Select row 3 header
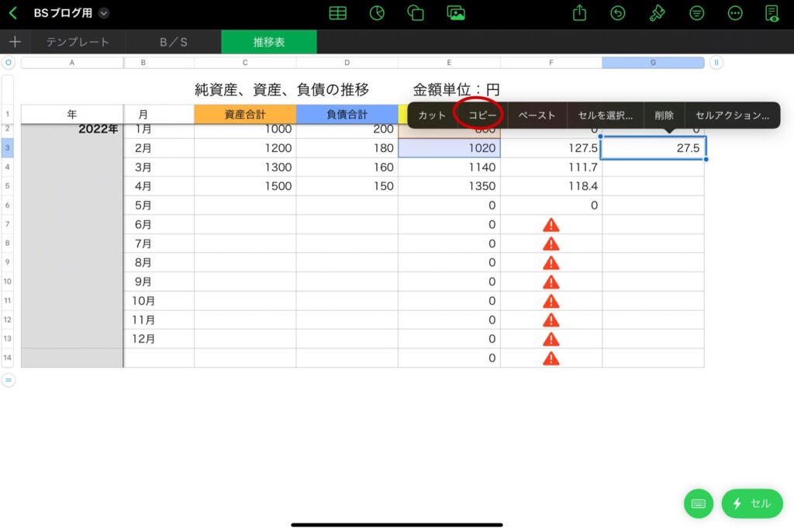This screenshot has width=794, height=532. [x=7, y=148]
